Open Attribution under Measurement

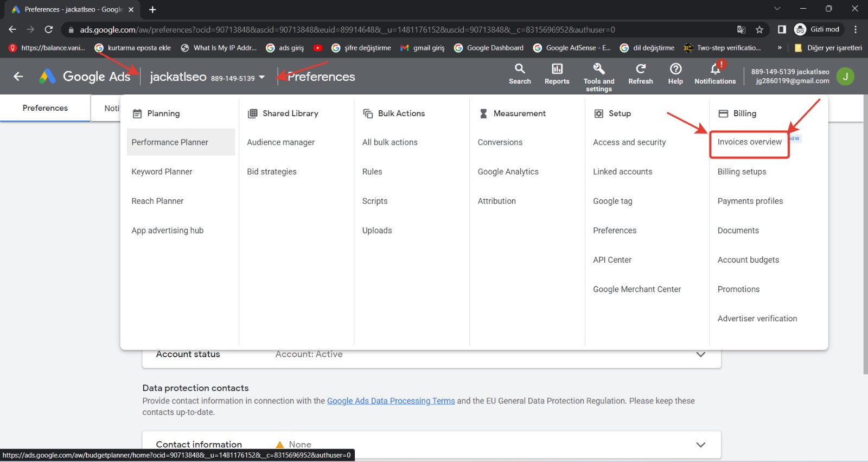(x=497, y=201)
